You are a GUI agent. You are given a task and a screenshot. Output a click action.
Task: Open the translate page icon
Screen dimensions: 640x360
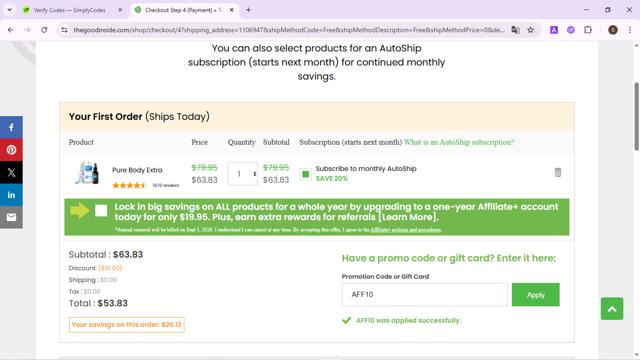coord(516,30)
